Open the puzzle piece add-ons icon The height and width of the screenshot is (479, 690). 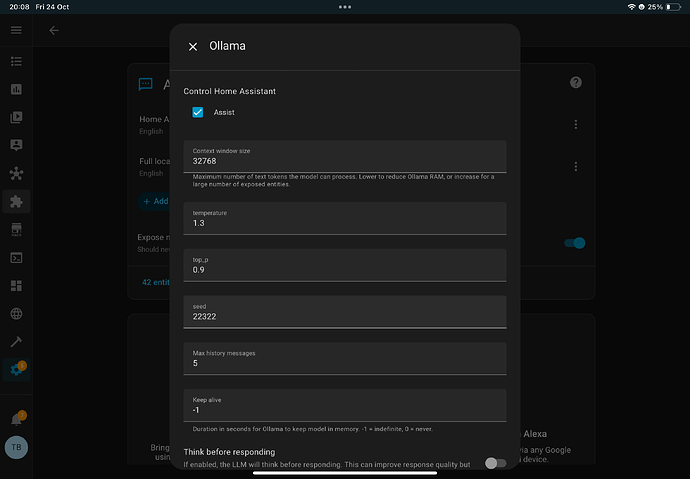click(16, 201)
